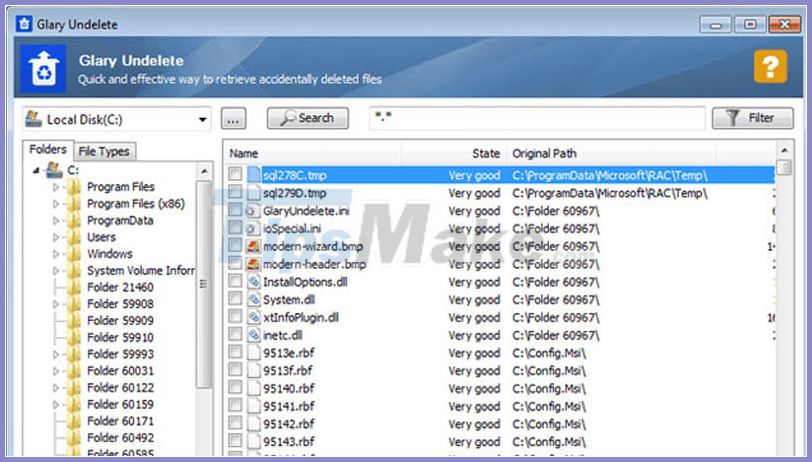The image size is (812, 462).
Task: Select the xtInfoPlugin.dll checkbox
Action: (235, 316)
